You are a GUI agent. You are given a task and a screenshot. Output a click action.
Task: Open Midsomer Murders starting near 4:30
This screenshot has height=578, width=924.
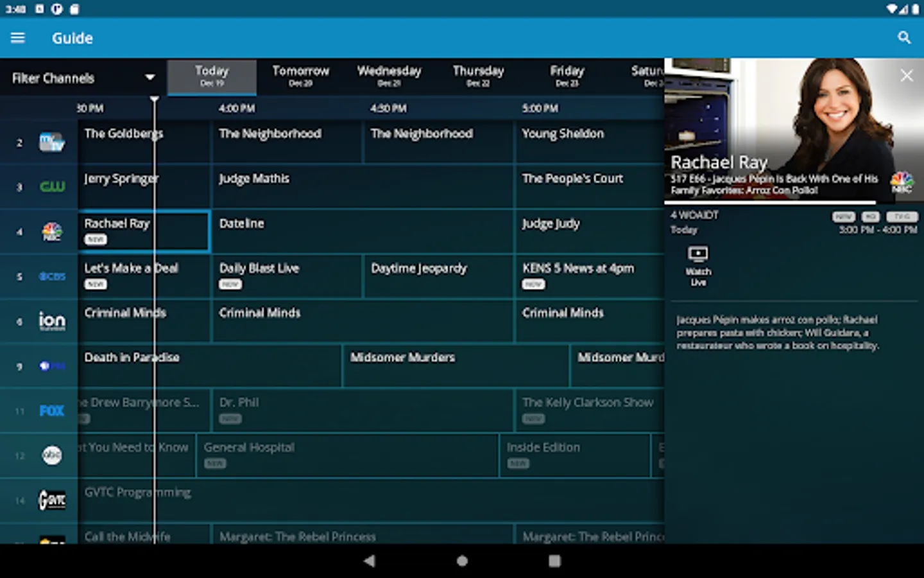456,365
